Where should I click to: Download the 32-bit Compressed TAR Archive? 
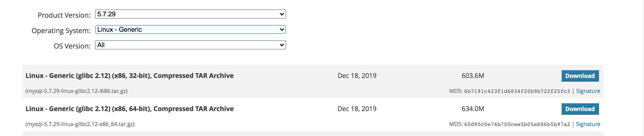[x=580, y=76]
